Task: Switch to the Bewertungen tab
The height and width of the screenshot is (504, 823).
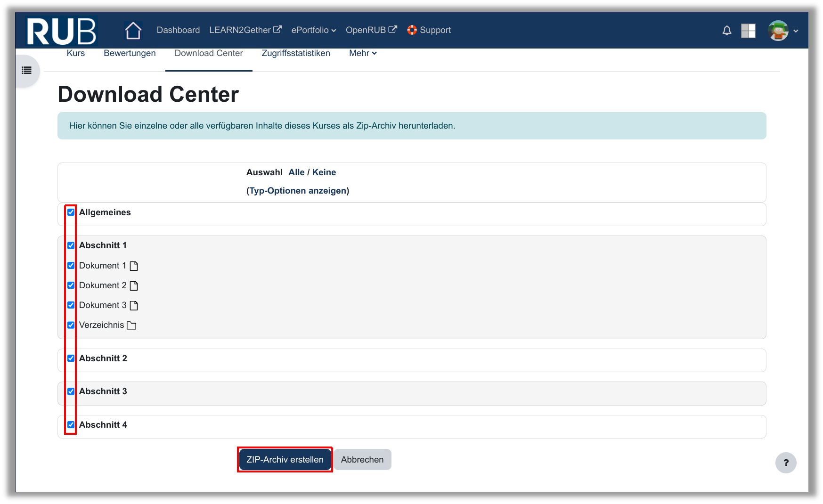Action: click(130, 53)
